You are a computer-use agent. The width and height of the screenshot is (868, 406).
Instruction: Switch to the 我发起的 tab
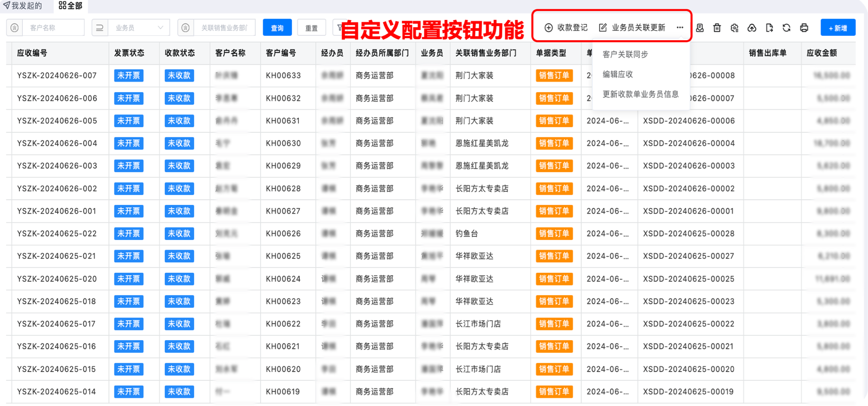[x=23, y=6]
